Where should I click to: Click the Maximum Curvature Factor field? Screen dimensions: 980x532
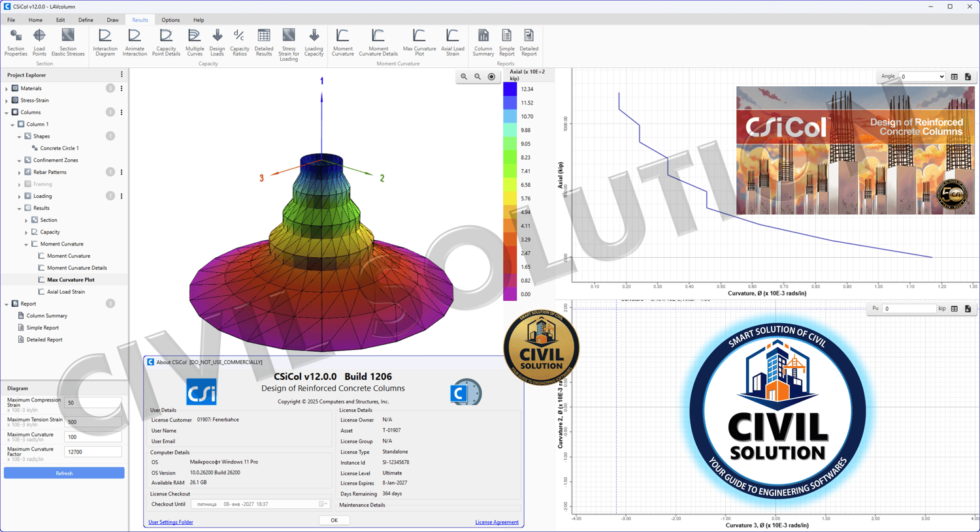coord(93,452)
